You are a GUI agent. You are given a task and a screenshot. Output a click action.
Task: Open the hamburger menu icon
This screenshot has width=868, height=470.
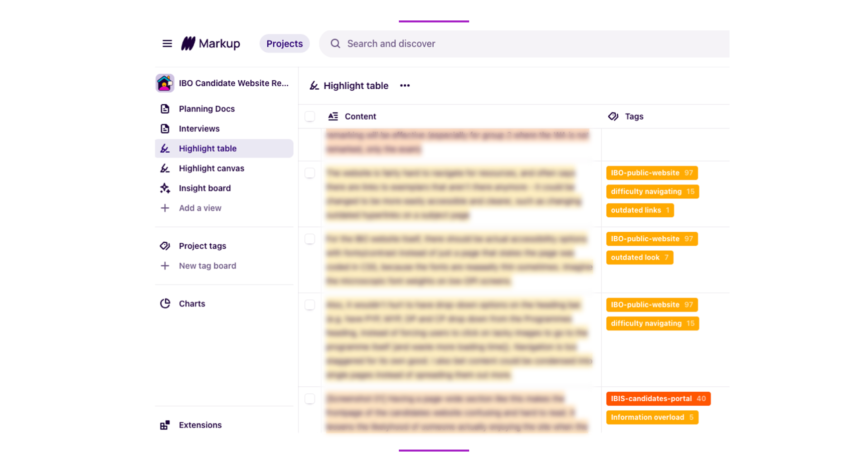pyautogui.click(x=167, y=44)
